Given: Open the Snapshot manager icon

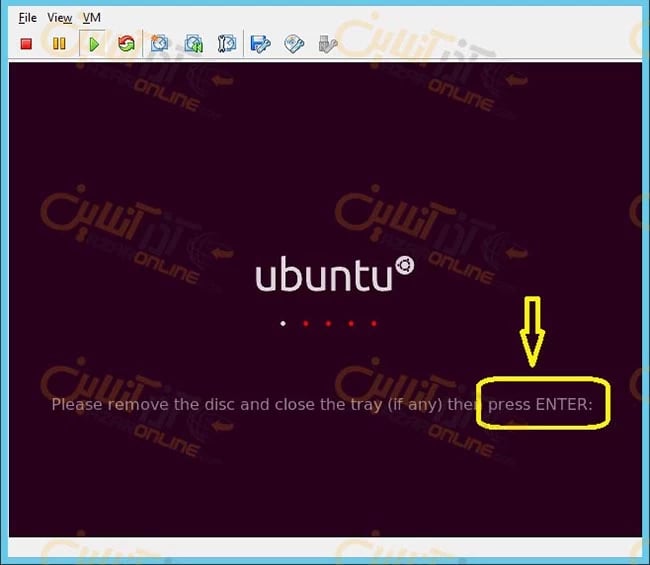Looking at the screenshot, I should click(227, 44).
